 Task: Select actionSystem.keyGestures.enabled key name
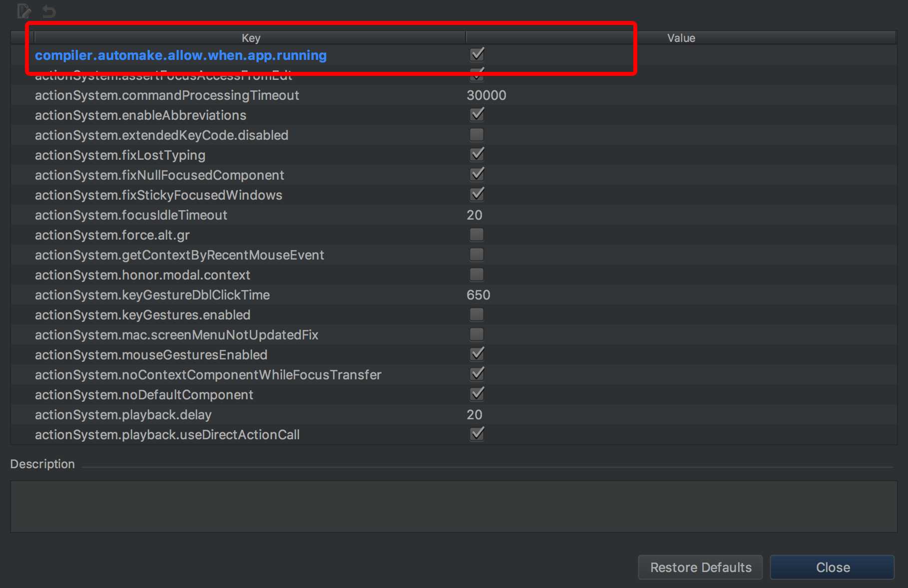pos(142,315)
